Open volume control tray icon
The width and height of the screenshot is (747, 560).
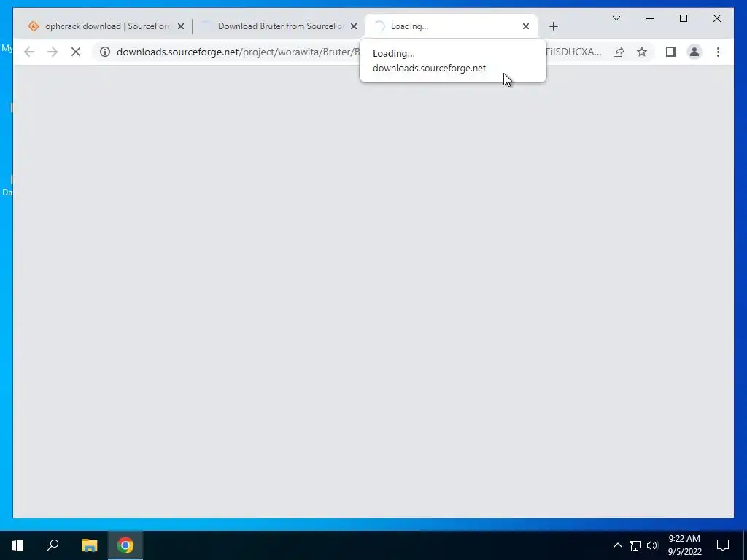pyautogui.click(x=651, y=545)
